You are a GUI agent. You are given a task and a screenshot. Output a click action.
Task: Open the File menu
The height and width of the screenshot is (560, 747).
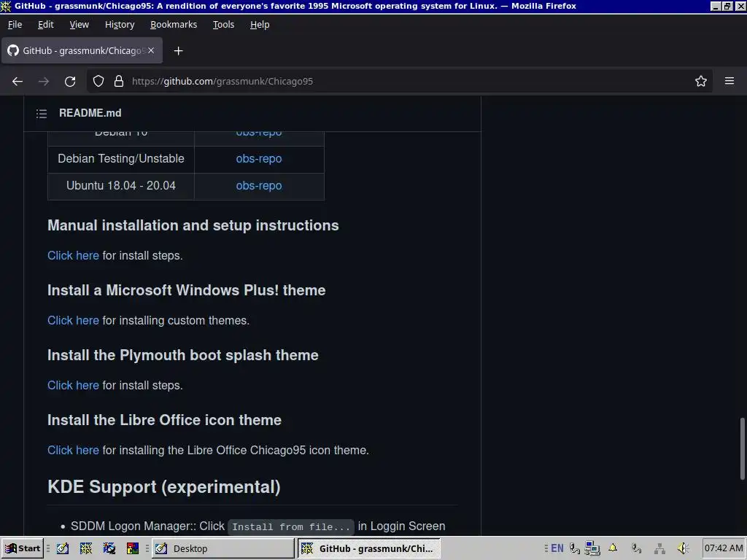coord(15,24)
